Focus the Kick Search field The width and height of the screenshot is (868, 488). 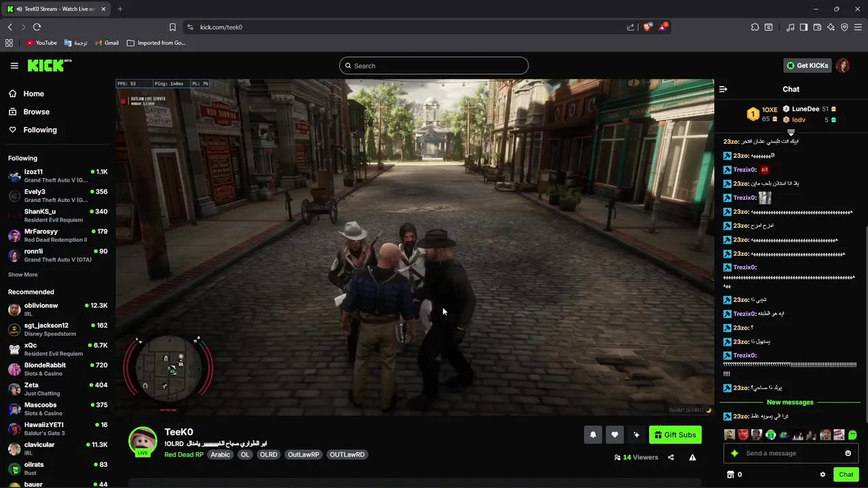tap(434, 66)
